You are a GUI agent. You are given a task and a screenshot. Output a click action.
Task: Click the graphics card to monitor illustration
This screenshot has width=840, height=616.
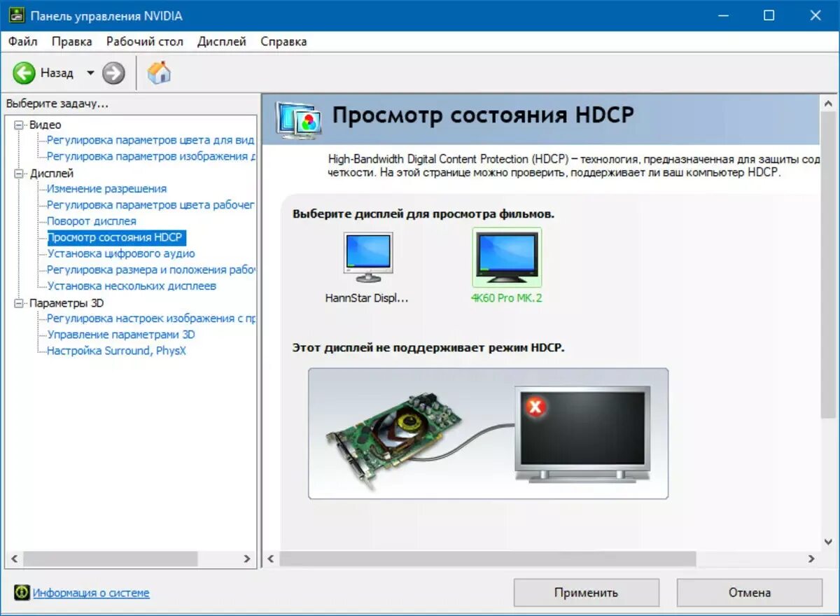click(x=488, y=433)
